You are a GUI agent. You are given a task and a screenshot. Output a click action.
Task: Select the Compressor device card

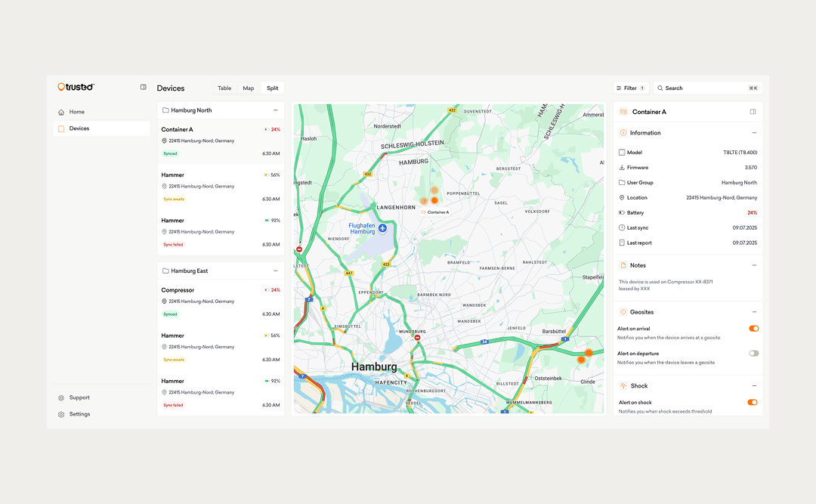tap(221, 302)
